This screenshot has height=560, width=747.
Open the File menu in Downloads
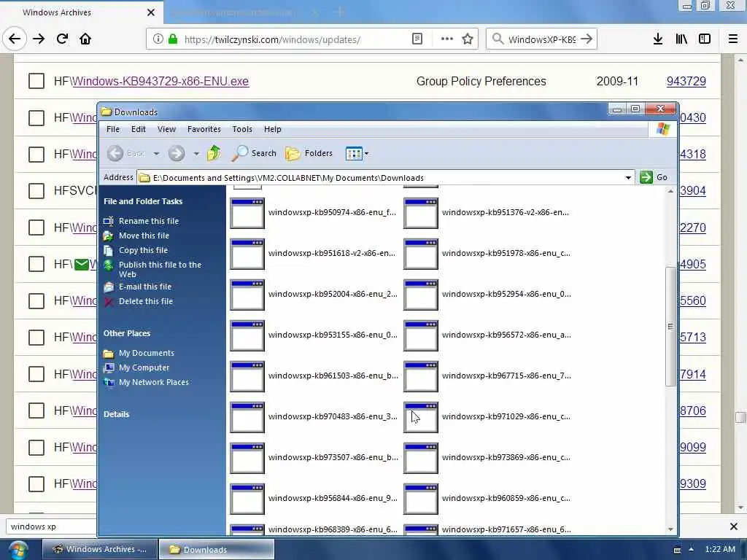click(x=113, y=129)
